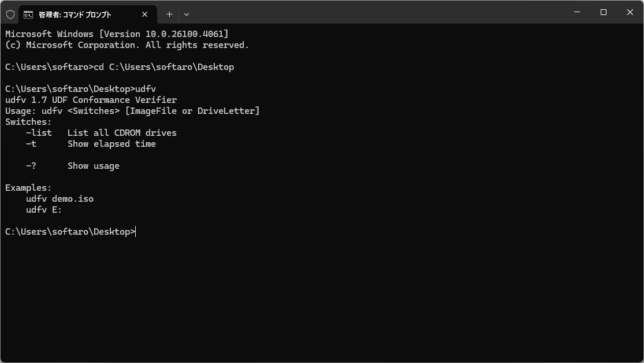This screenshot has width=644, height=363.
Task: Click the "-t" switch in the output
Action: [31, 144]
